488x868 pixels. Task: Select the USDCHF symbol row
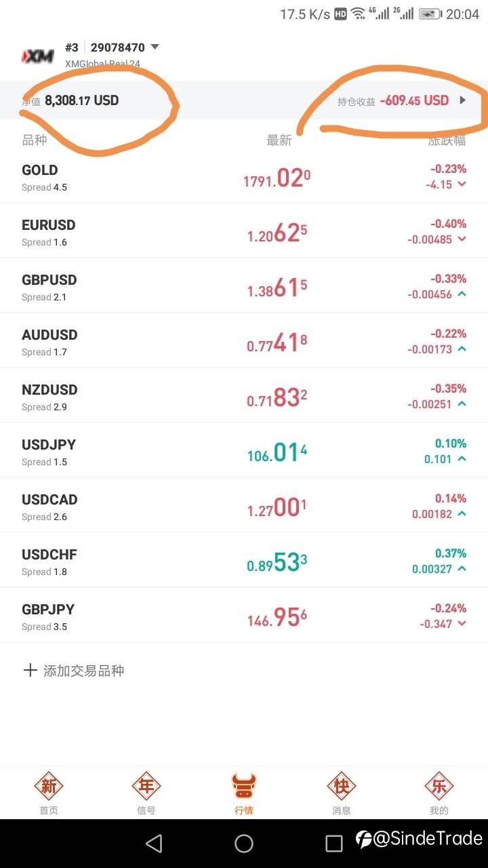(x=244, y=561)
